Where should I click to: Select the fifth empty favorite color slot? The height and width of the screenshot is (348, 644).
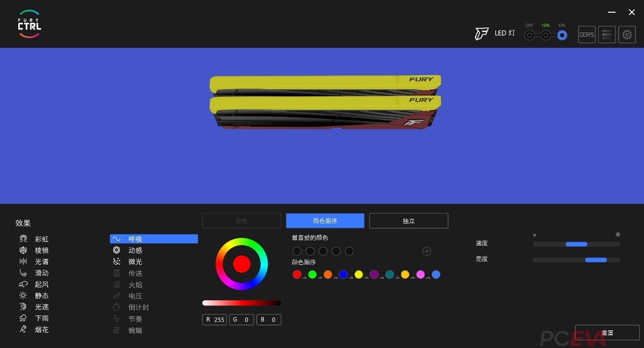tap(349, 251)
